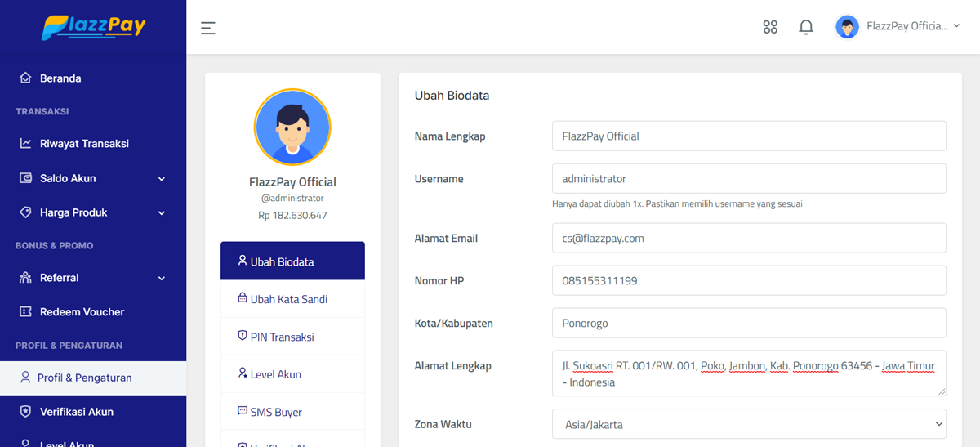
Task: Click the large profile avatar picture
Action: [x=292, y=127]
